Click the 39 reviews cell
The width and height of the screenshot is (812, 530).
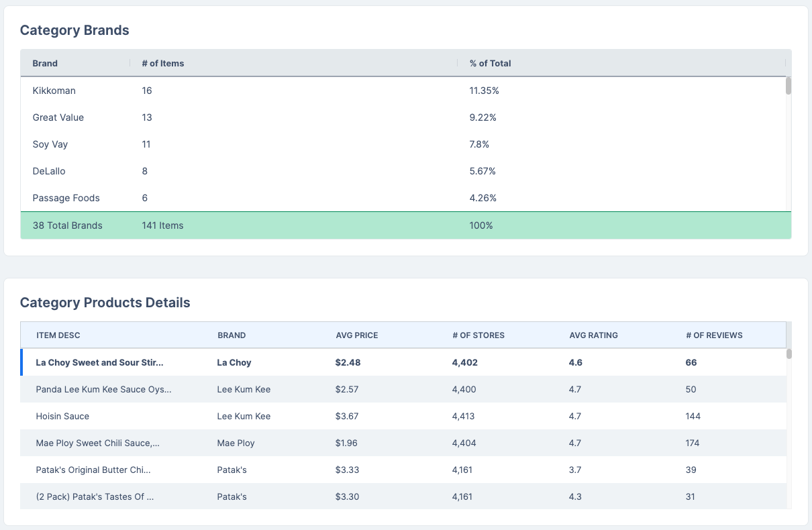[x=691, y=470]
